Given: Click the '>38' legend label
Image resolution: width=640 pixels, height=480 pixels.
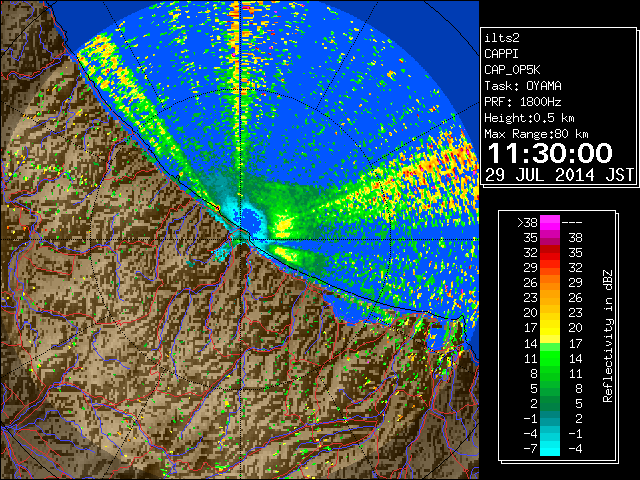Looking at the screenshot, I should coord(527,223).
